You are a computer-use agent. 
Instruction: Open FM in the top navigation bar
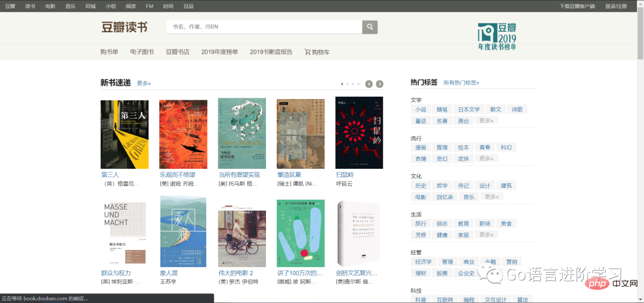click(150, 6)
